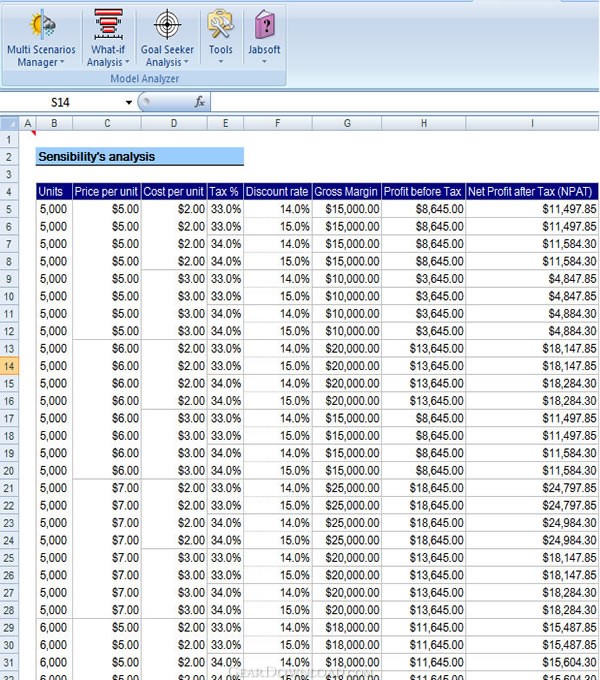Click the $6.00 price cell in row 14

click(x=107, y=366)
